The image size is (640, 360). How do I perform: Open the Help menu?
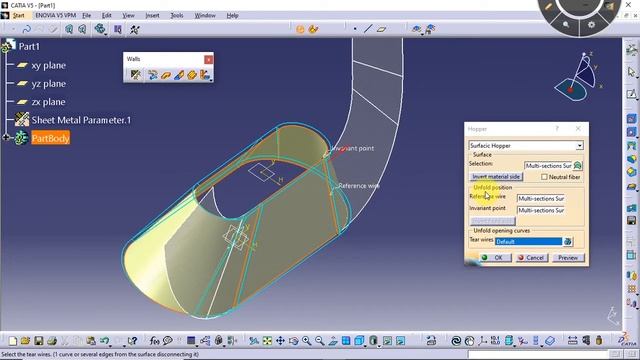(x=232, y=15)
